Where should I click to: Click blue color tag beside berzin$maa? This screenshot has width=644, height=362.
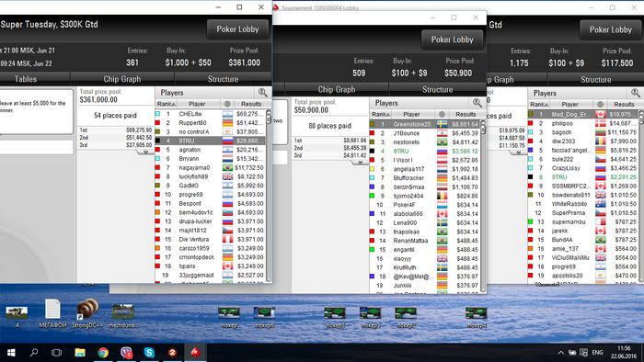372,187
